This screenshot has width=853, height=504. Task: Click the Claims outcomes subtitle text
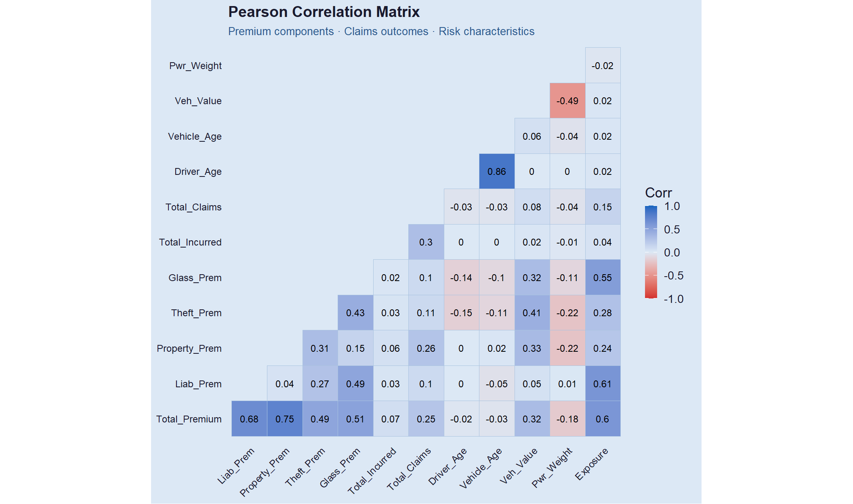pyautogui.click(x=386, y=31)
